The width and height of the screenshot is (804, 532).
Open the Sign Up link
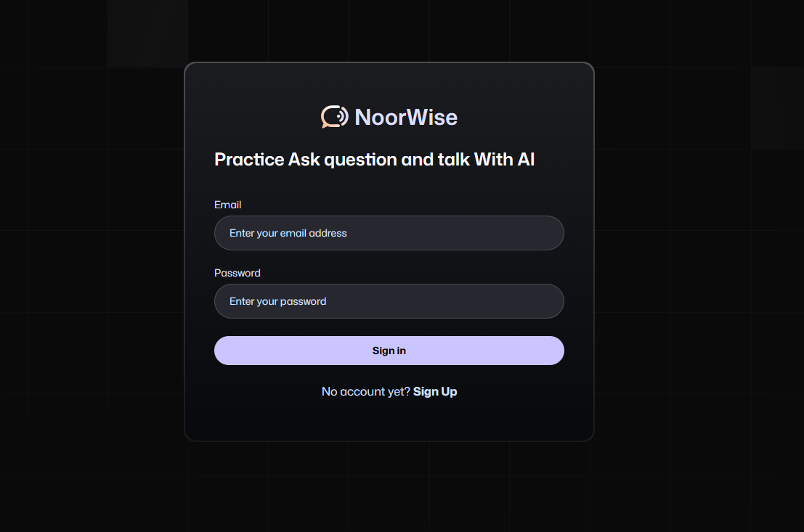pos(435,392)
